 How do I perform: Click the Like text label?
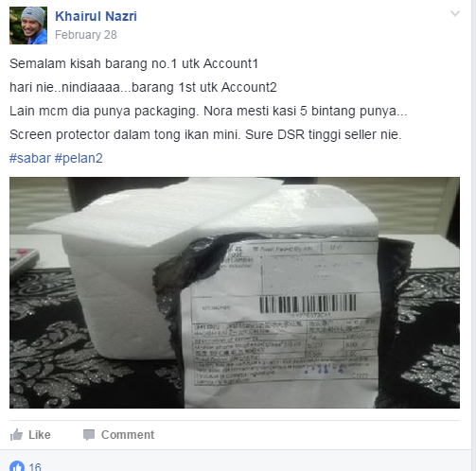(x=40, y=435)
